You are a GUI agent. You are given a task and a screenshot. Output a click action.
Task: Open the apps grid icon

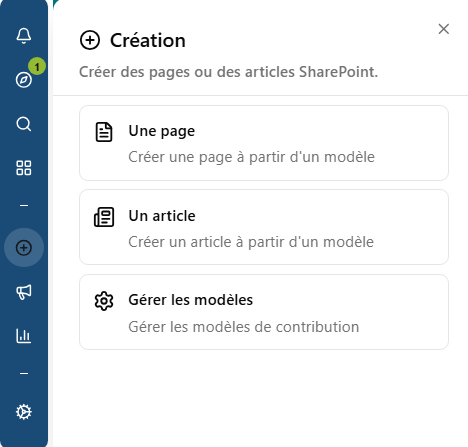(24, 168)
